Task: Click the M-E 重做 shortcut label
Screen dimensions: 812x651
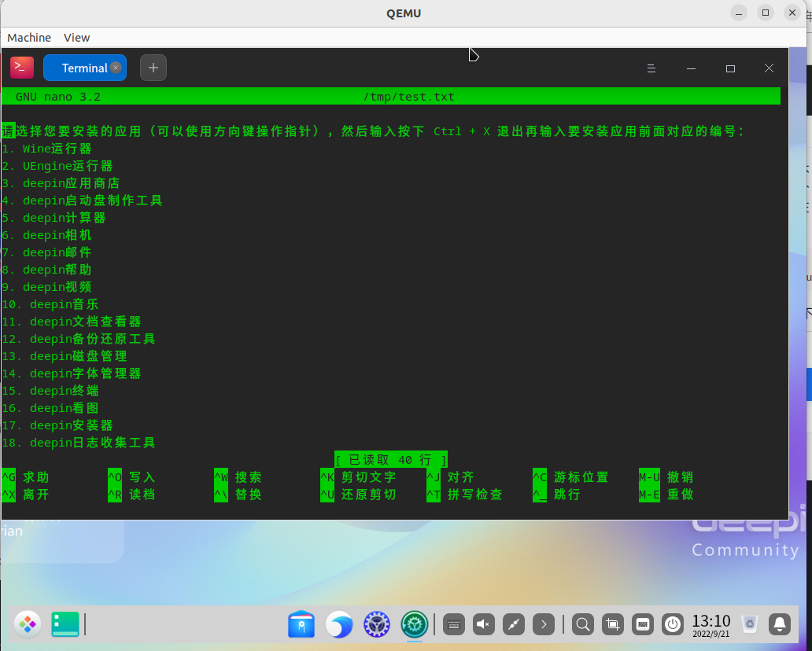Action: point(666,495)
